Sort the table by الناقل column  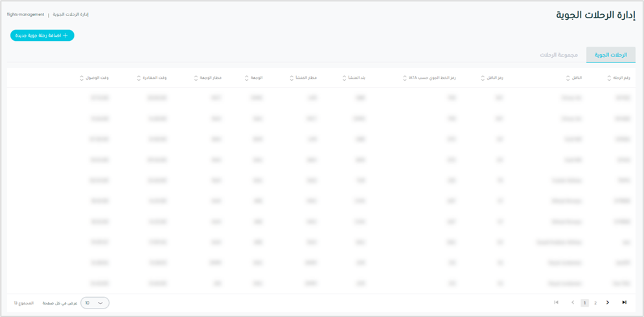point(568,78)
